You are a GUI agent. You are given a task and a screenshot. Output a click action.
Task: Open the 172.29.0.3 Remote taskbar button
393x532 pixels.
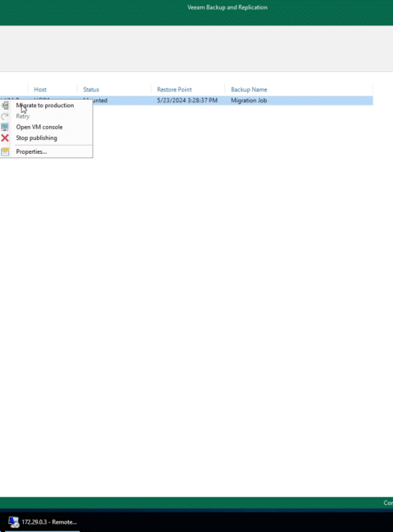click(x=43, y=522)
